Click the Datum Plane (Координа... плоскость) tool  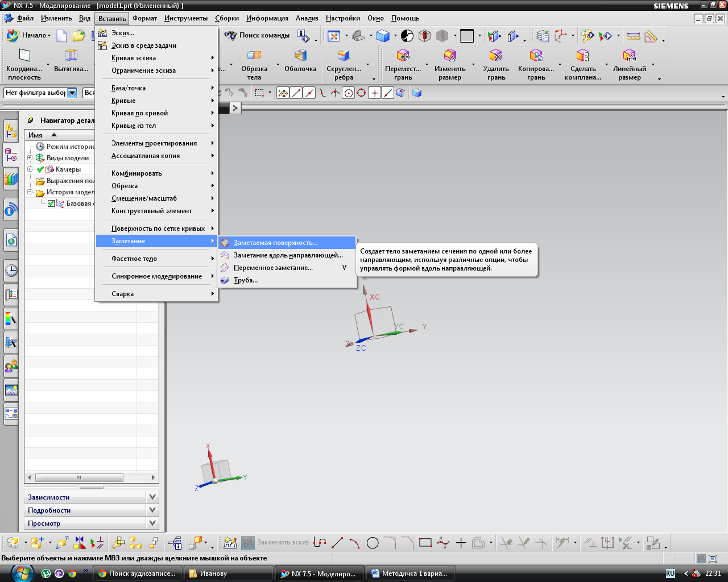coord(24,64)
